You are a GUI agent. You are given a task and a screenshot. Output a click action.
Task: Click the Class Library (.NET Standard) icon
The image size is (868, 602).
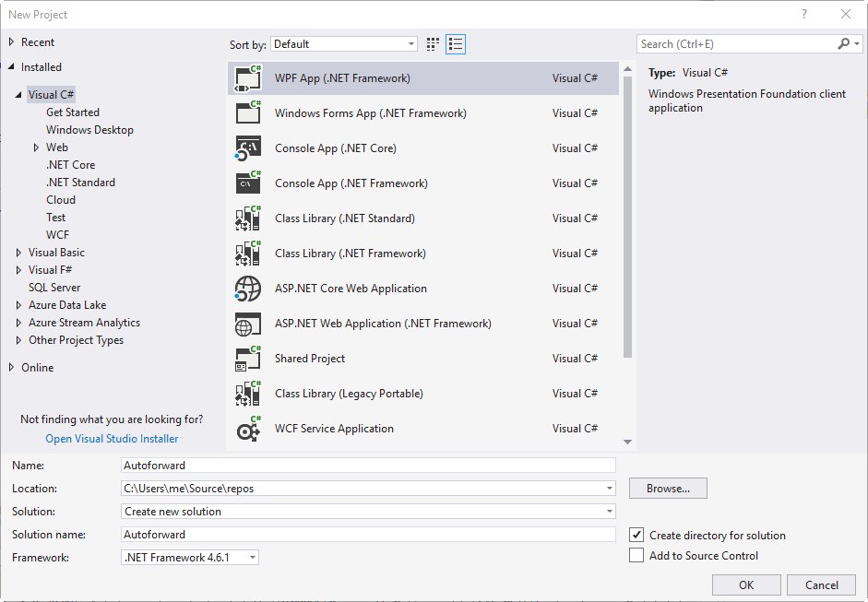(248, 218)
